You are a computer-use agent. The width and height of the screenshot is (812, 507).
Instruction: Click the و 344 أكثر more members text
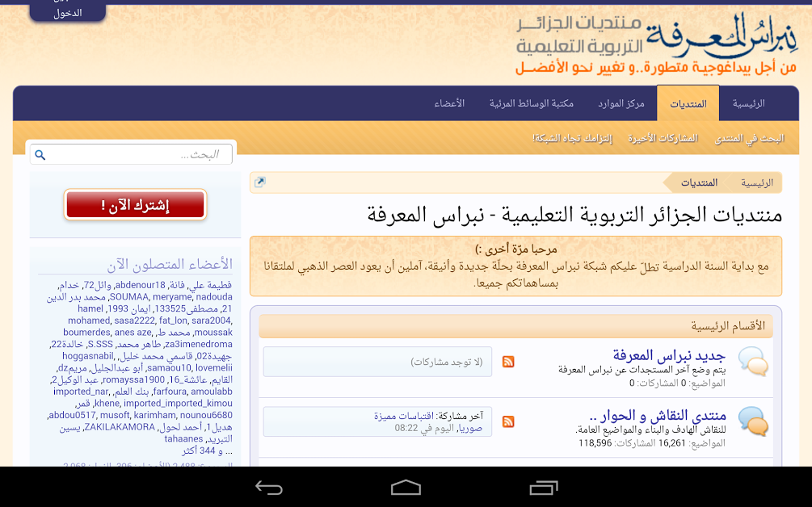pos(202,451)
